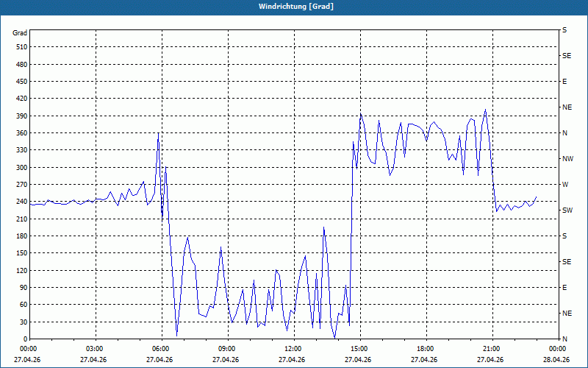This screenshot has height=368, width=588.
Task: Click the 28.04.26 date label
Action: 557,360
